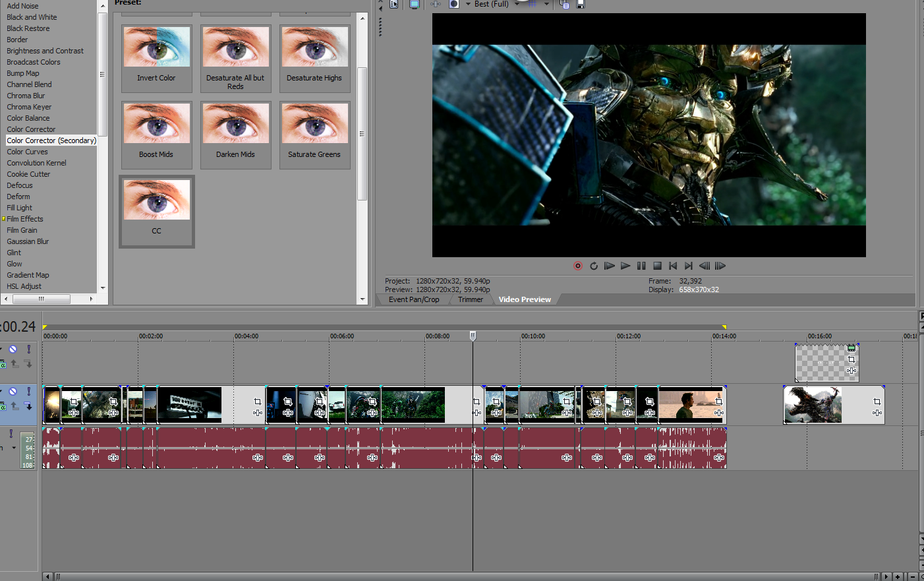Click the preset panel scroll up arrow

pyautogui.click(x=362, y=18)
